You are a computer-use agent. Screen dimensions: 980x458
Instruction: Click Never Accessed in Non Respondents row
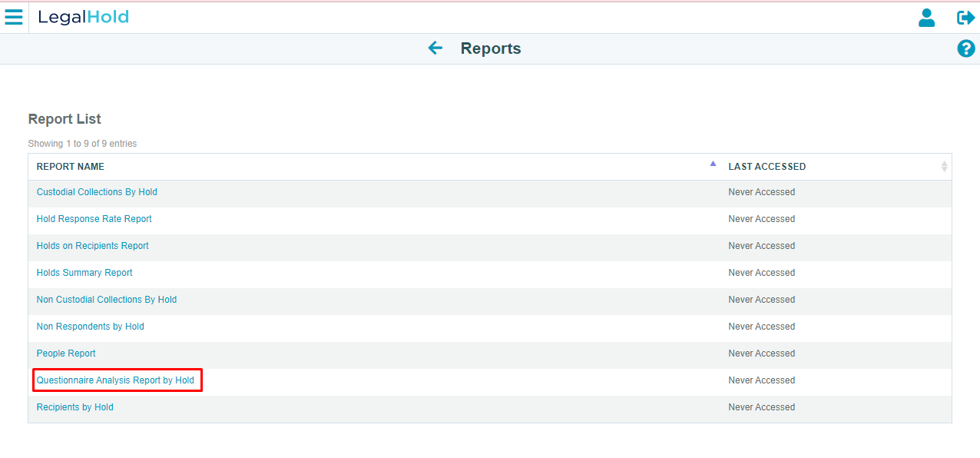762,327
